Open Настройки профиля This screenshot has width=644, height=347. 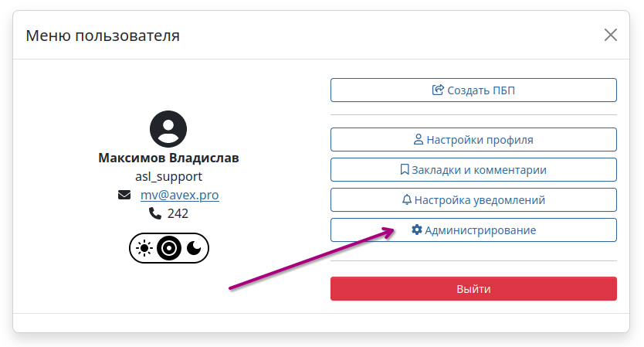tap(473, 139)
